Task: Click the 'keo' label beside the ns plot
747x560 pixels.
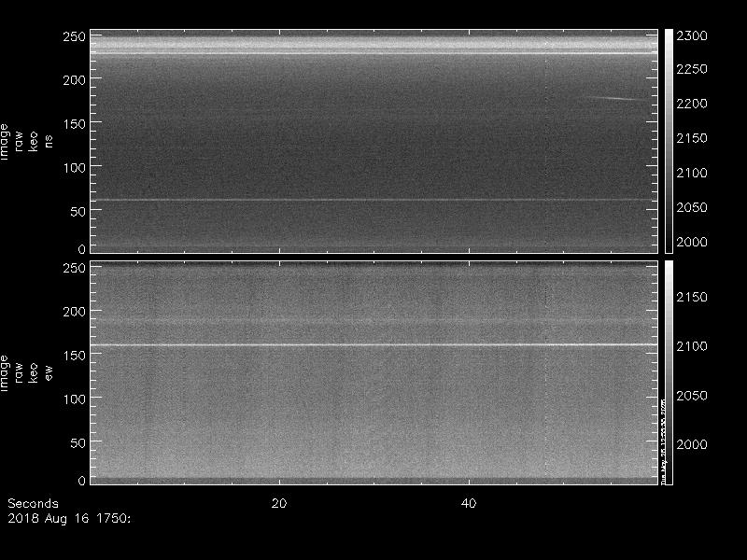Action: (x=34, y=142)
